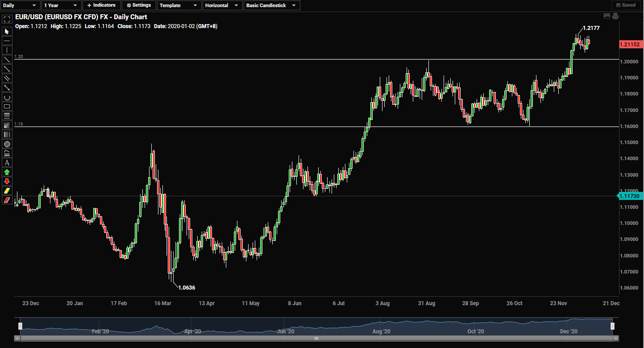Click the 1.0636 low price annotation

point(187,287)
